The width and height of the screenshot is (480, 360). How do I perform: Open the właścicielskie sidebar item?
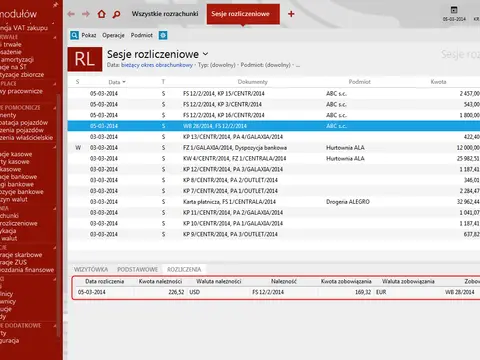click(26, 138)
